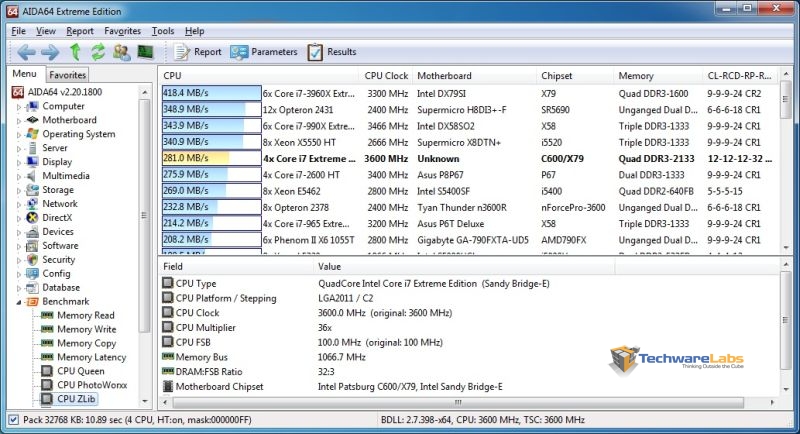Viewport: 800px width, 434px height.
Task: Open the Favorites menu
Action: tap(122, 31)
